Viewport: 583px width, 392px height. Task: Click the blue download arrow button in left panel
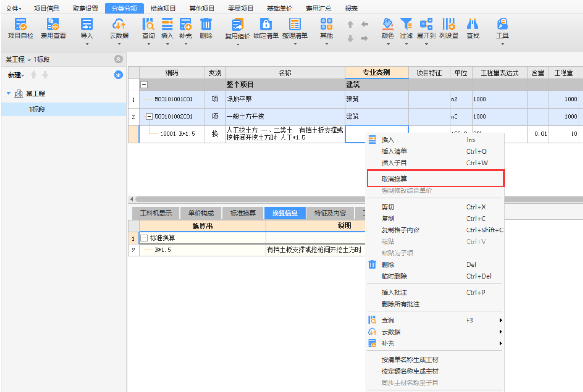coord(118,75)
